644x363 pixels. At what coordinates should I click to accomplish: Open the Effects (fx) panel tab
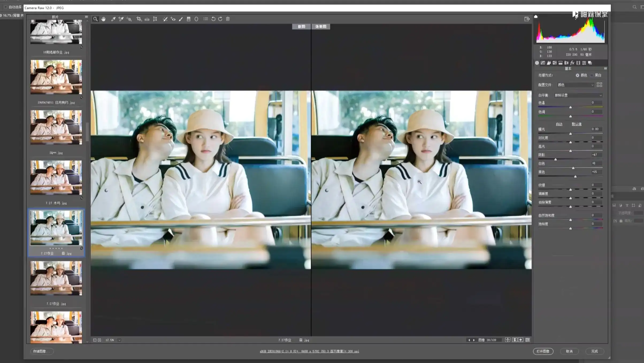[x=572, y=63]
